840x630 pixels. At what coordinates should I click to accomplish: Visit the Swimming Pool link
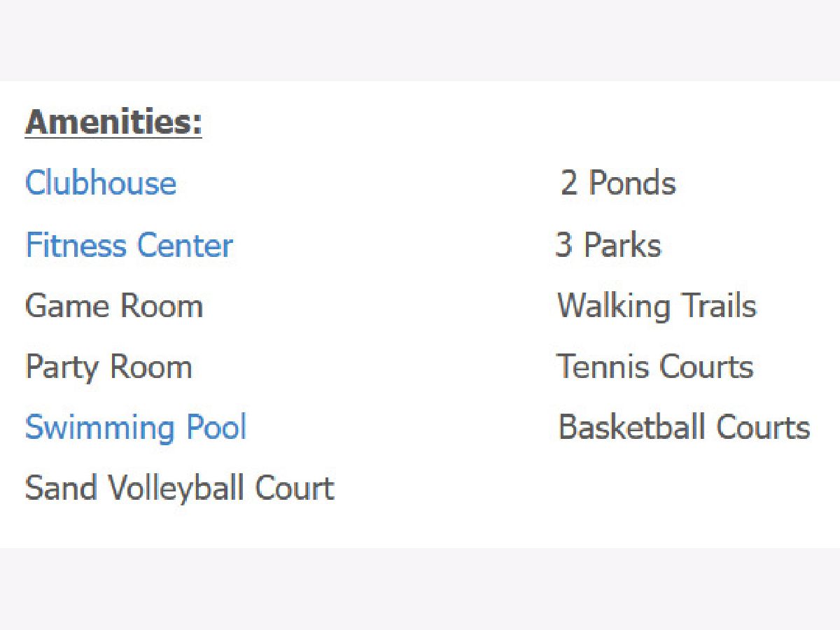(136, 428)
